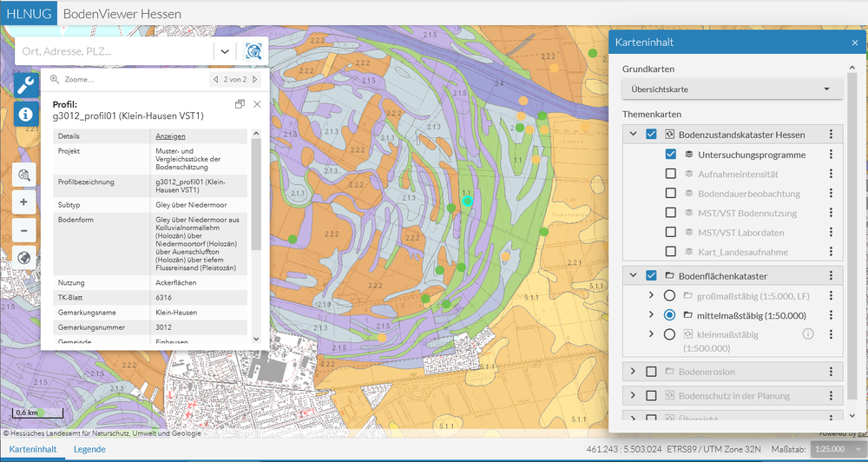Enable the Aufnahmeintensität layer checkbox

[x=670, y=174]
